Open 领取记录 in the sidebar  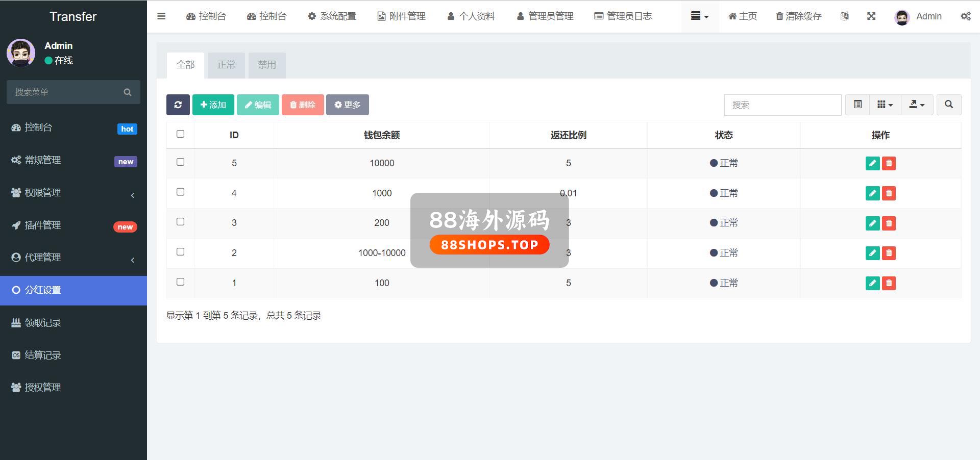[73, 323]
